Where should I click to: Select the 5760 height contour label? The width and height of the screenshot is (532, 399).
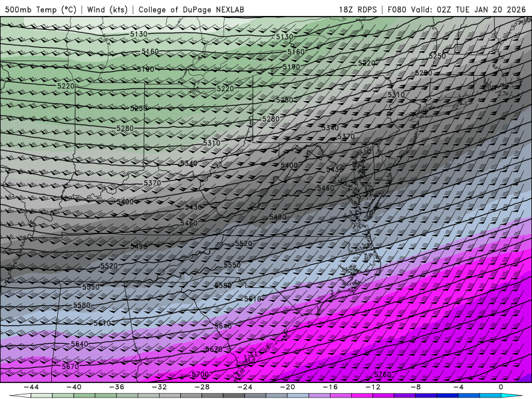click(383, 374)
